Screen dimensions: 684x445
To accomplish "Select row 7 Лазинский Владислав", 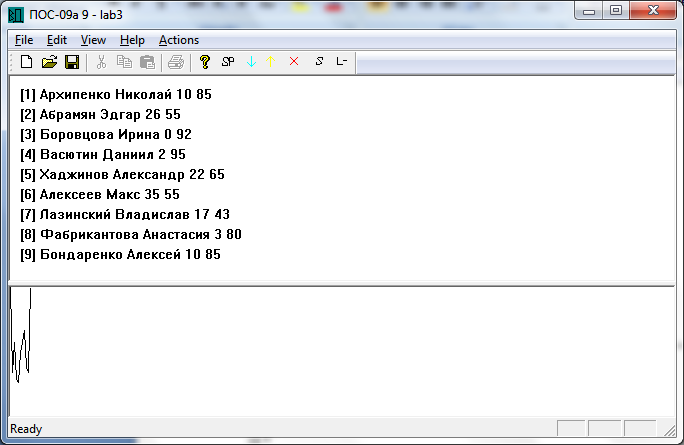I will pyautogui.click(x=125, y=214).
